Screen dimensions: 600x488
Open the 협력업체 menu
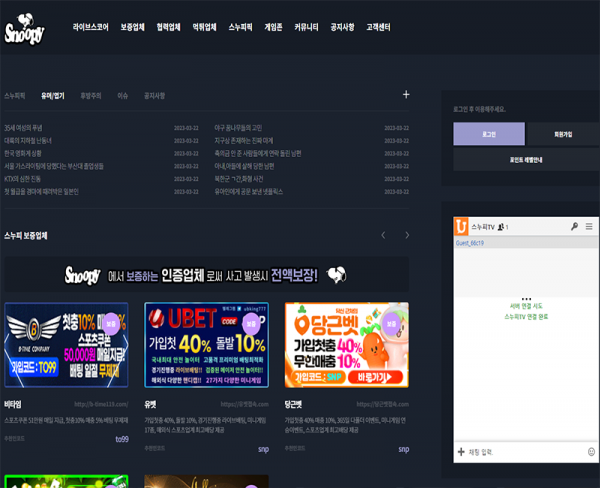(168, 27)
